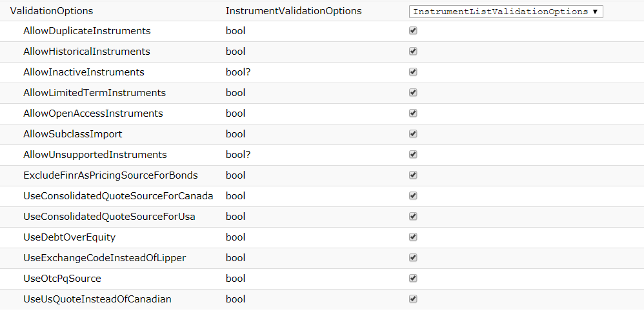The height and width of the screenshot is (316, 644).
Task: Toggle the AllowLimitedTermInstruments checkbox
Action: [x=413, y=93]
